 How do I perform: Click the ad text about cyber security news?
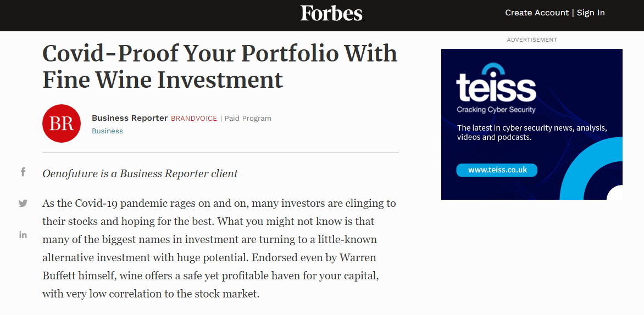click(532, 132)
